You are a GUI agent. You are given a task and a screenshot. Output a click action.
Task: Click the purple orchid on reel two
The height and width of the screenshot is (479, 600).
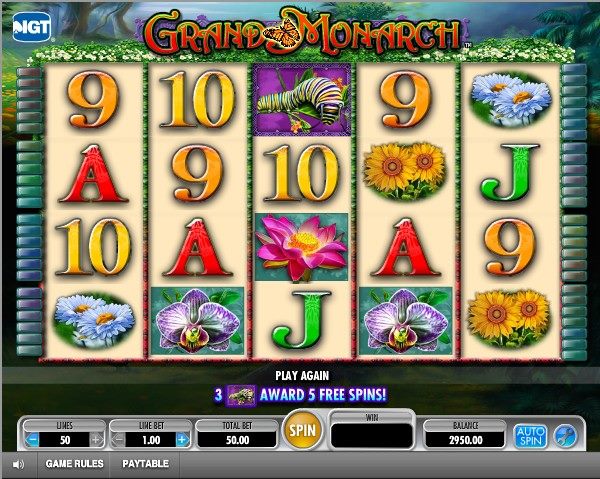(197, 321)
